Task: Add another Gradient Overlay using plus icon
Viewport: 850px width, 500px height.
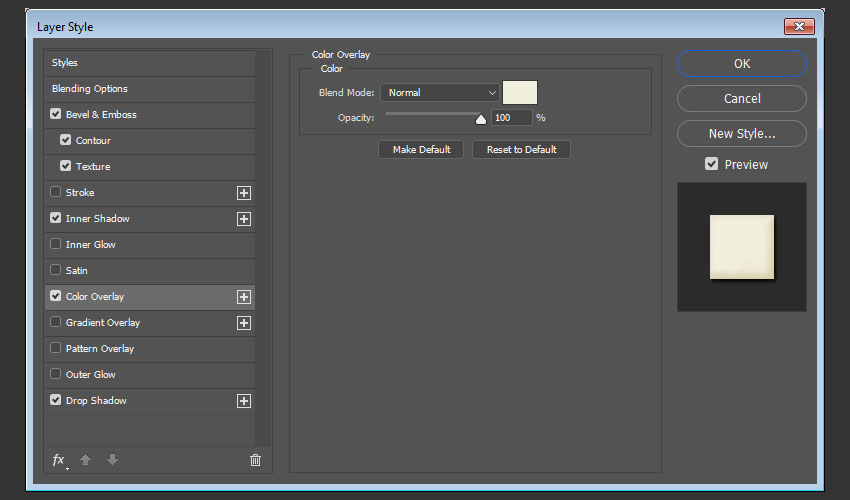Action: (243, 323)
